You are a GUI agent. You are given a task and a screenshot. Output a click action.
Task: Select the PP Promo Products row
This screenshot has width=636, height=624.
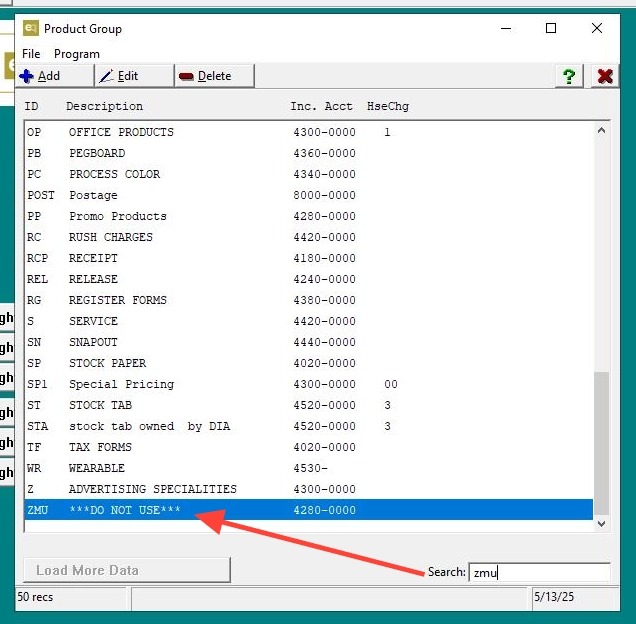tap(308, 216)
